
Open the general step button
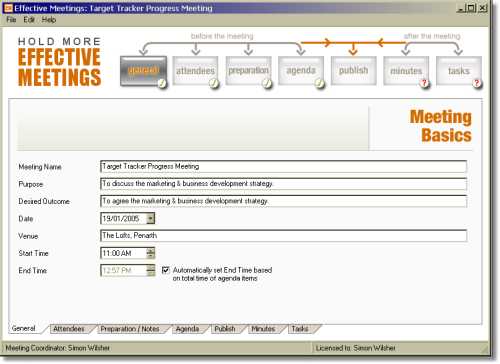[143, 71]
